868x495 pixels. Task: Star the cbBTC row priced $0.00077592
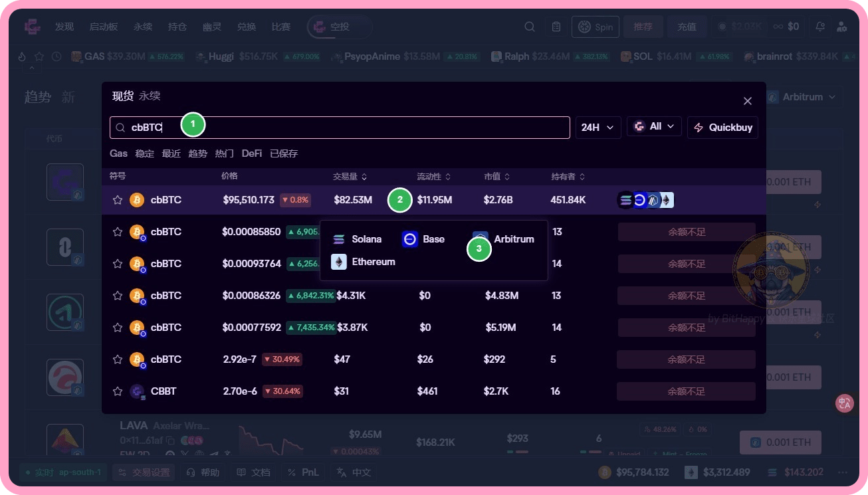click(118, 328)
